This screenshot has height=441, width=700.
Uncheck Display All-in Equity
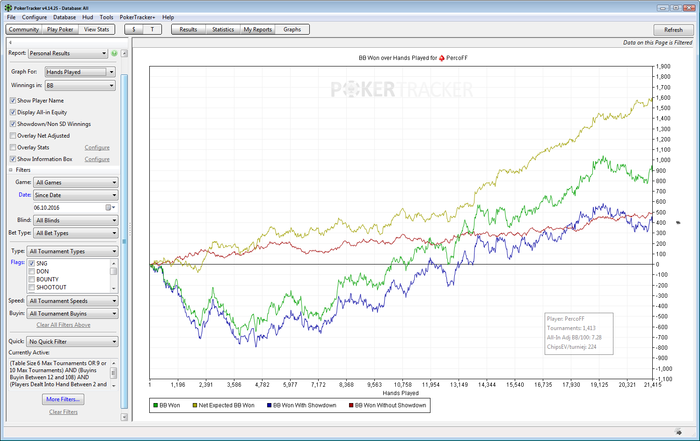point(13,112)
